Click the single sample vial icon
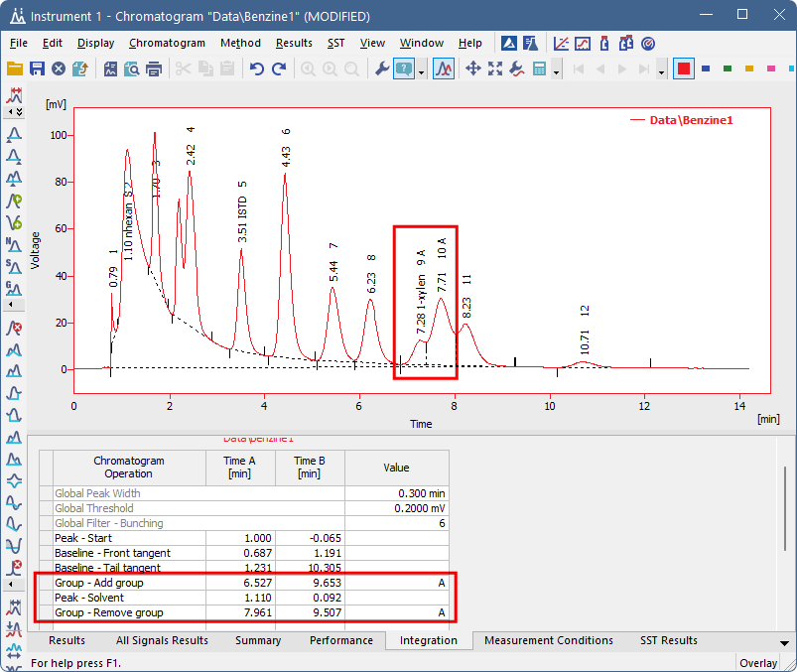797x672 pixels. tap(604, 44)
